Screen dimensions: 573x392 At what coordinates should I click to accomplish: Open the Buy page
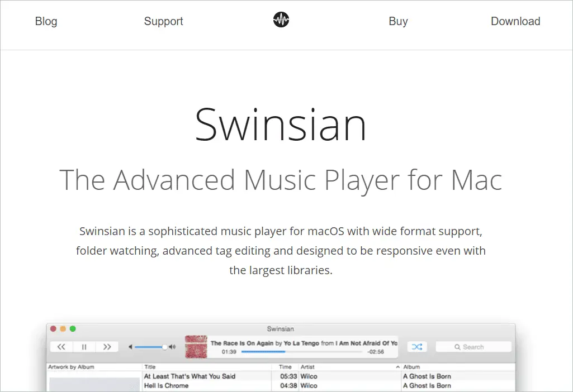pyautogui.click(x=398, y=21)
